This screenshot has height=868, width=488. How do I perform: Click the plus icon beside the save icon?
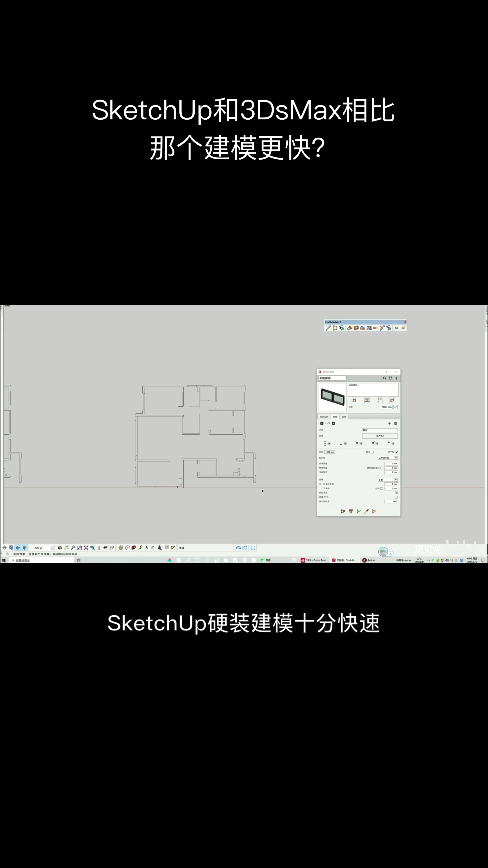click(x=396, y=378)
